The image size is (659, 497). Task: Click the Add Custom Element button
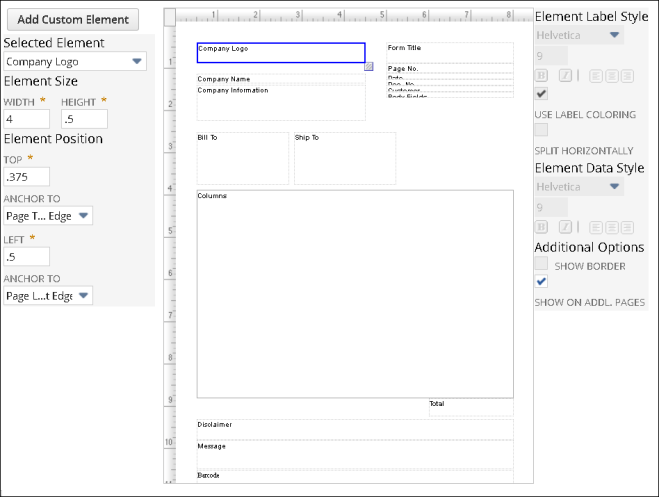[x=73, y=19]
